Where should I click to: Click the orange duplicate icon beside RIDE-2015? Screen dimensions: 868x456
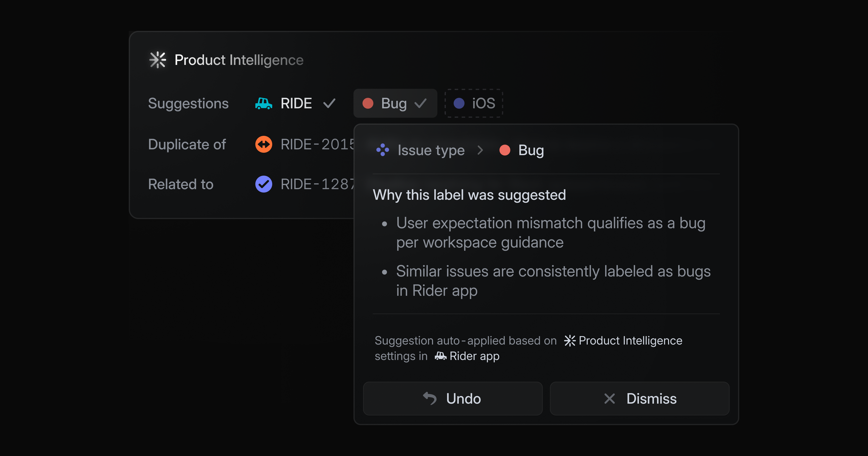[x=264, y=144]
